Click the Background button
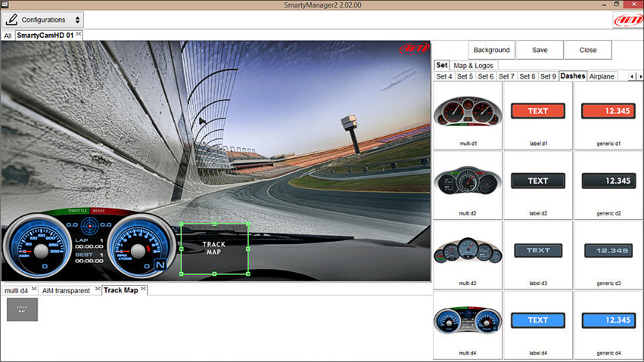The height and width of the screenshot is (362, 644). [x=491, y=50]
